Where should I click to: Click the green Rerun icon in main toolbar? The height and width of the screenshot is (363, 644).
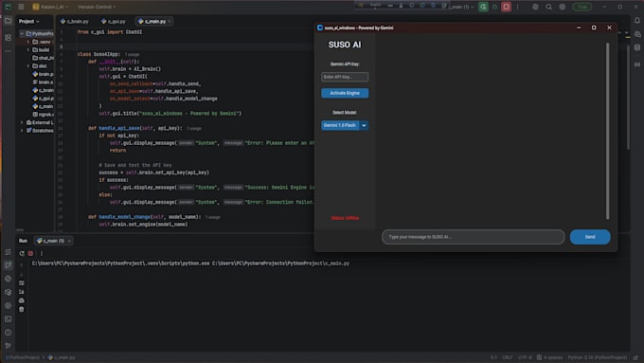coord(483,7)
